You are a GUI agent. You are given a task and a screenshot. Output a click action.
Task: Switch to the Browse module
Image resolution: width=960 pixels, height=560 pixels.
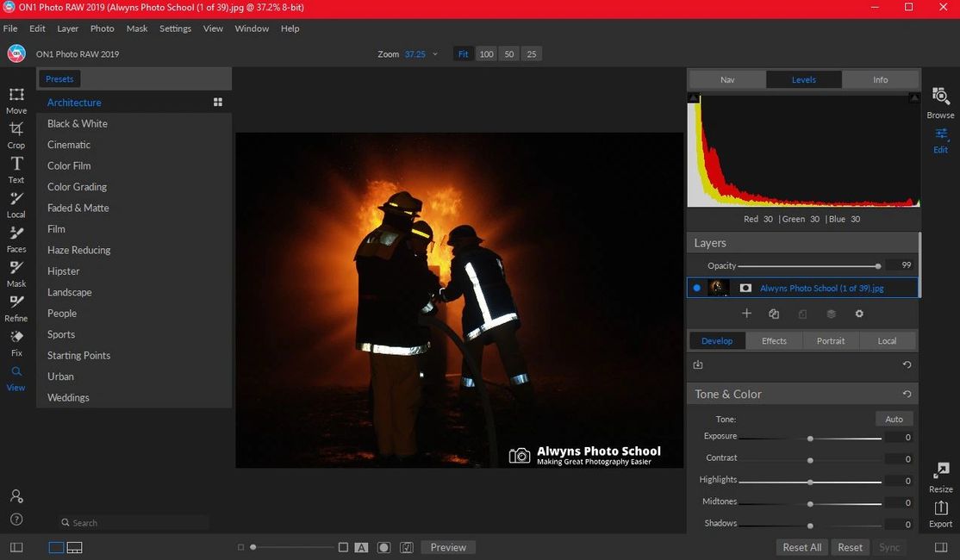(x=939, y=102)
